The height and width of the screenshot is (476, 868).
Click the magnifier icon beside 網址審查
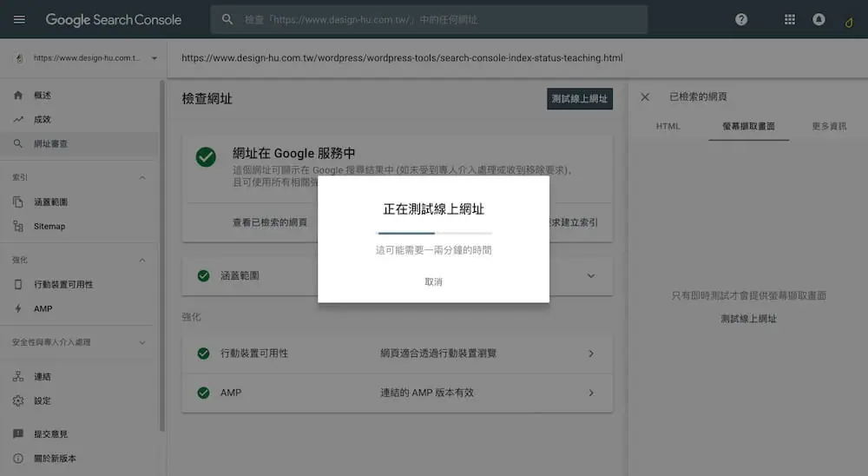18,143
